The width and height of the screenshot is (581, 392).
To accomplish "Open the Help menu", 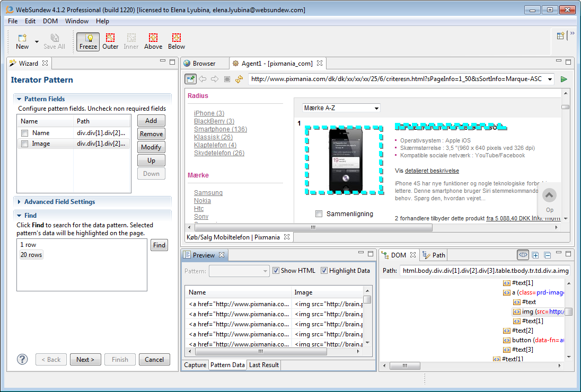I will (x=102, y=21).
